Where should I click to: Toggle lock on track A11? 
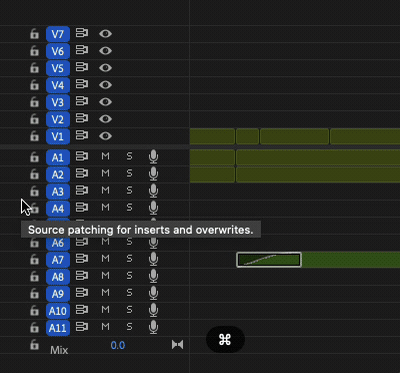(x=34, y=328)
